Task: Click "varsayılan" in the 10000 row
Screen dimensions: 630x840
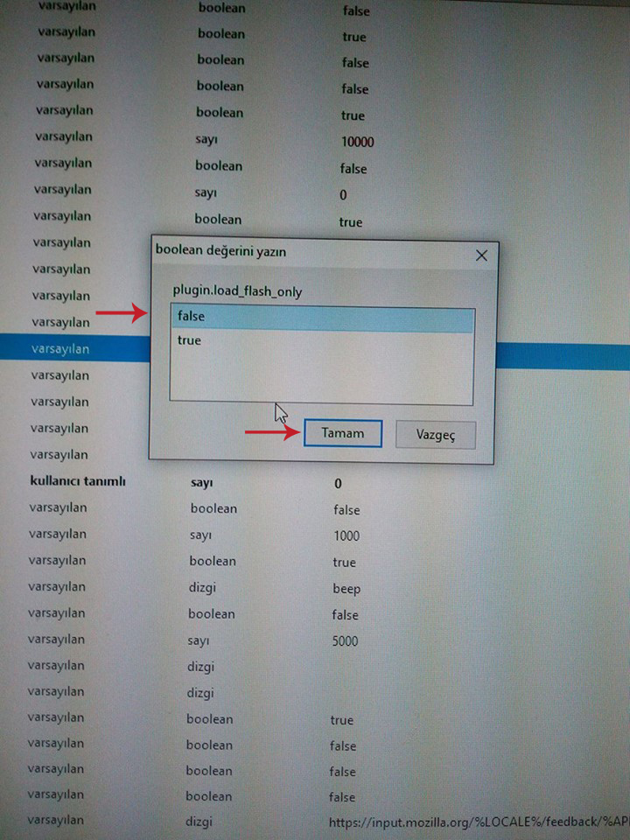Action: coord(64,136)
